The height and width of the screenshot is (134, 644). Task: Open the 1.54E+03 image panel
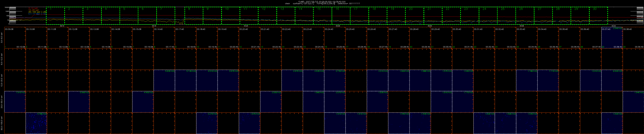527,123
